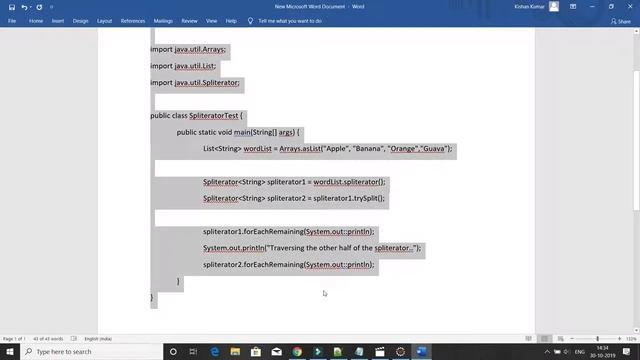
Task: Open Ribbon Display Options icon
Action: (x=573, y=7)
